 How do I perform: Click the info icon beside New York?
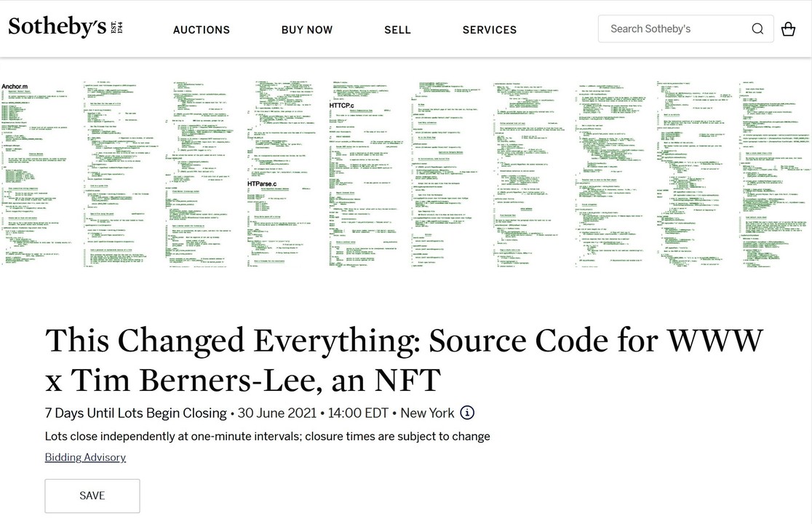click(467, 413)
